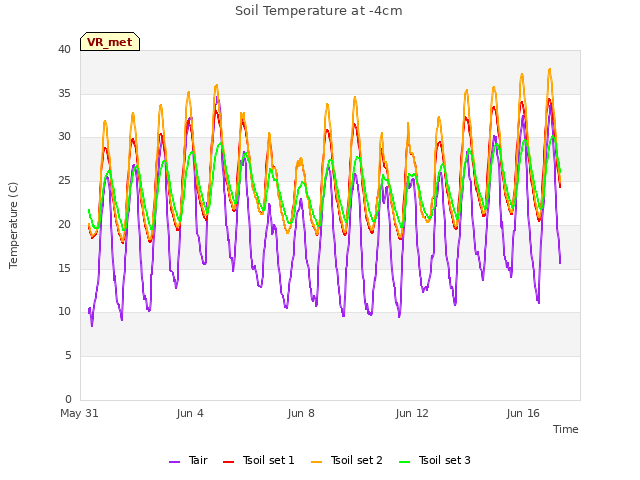Viewport: 640px width, 480px height.
Task: Click the orange Tsoil set 2 swatch
Action: click(317, 462)
